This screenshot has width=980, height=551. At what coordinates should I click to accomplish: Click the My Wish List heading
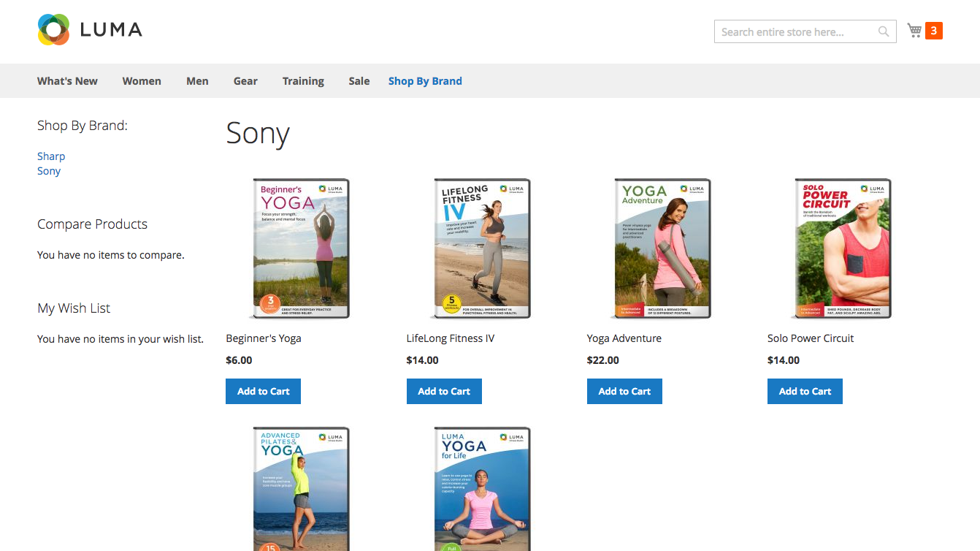pyautogui.click(x=74, y=308)
